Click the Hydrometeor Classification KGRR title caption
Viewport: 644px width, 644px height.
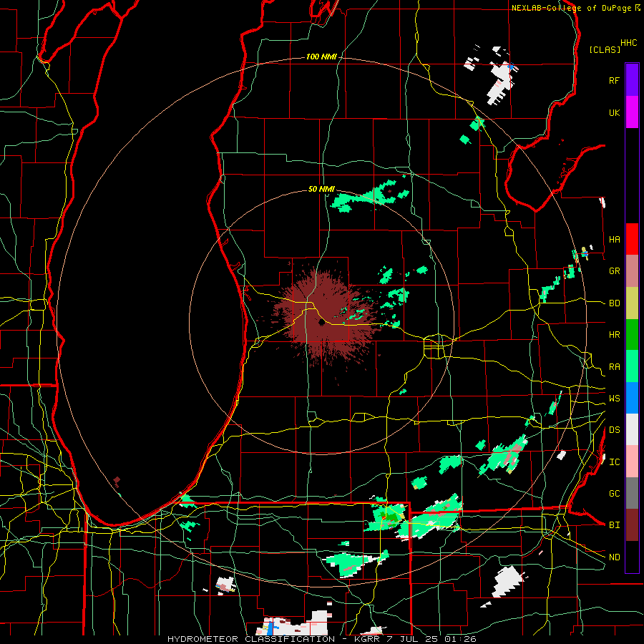(321, 639)
